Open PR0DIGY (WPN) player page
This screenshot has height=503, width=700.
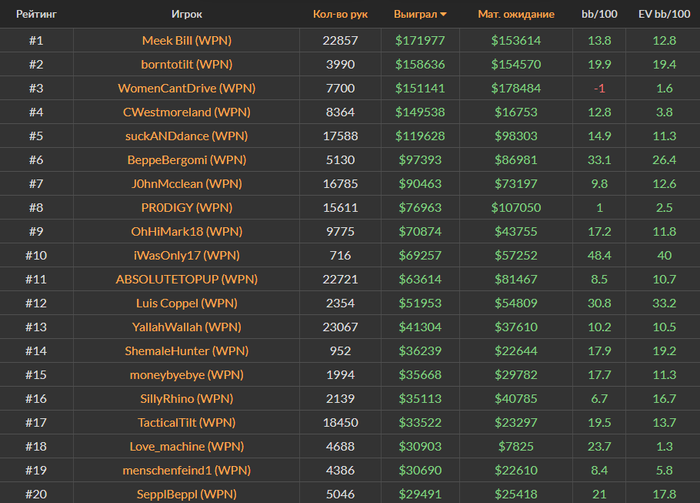pyautogui.click(x=187, y=208)
